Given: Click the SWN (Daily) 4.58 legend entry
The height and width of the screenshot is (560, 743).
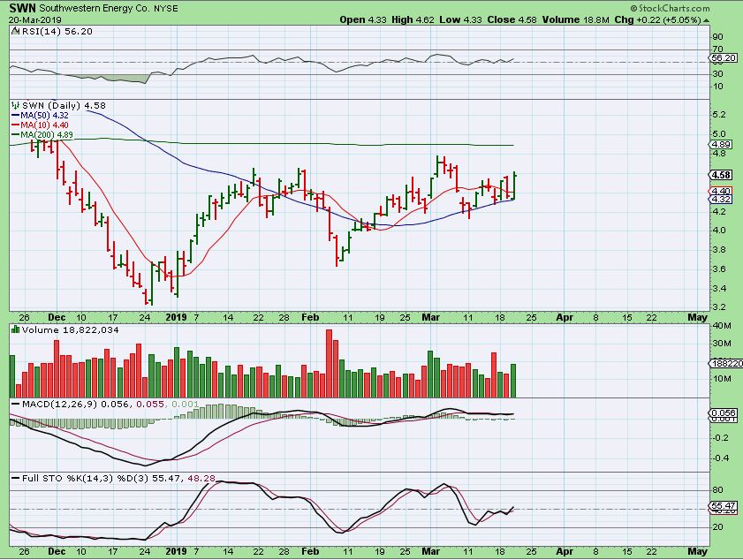Looking at the screenshot, I should point(64,105).
